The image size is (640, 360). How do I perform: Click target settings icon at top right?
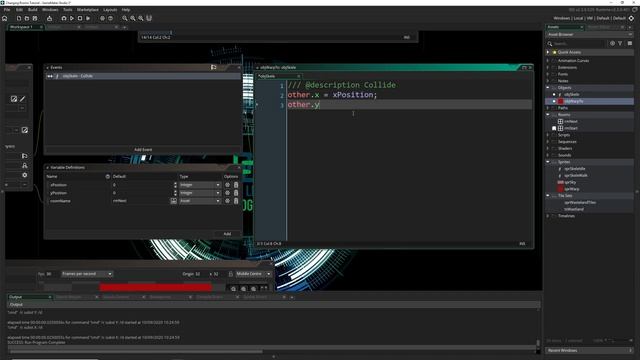[631, 18]
